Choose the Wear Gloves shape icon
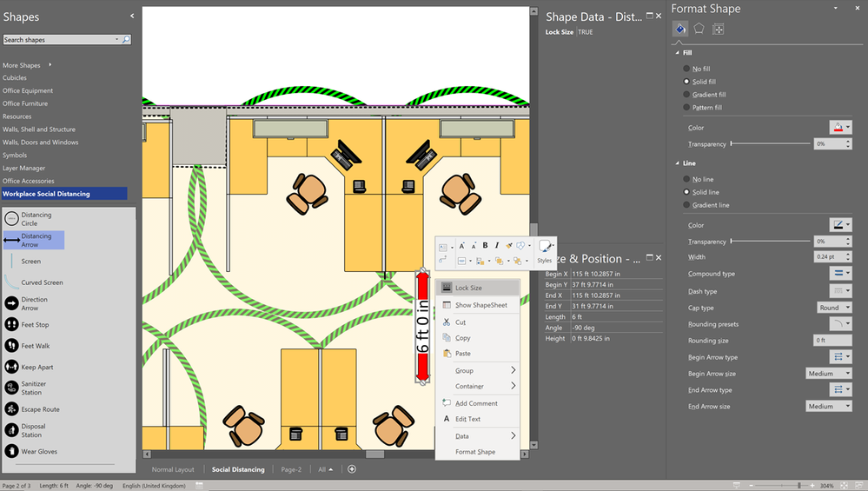The width and height of the screenshot is (868, 491). tap(12, 452)
